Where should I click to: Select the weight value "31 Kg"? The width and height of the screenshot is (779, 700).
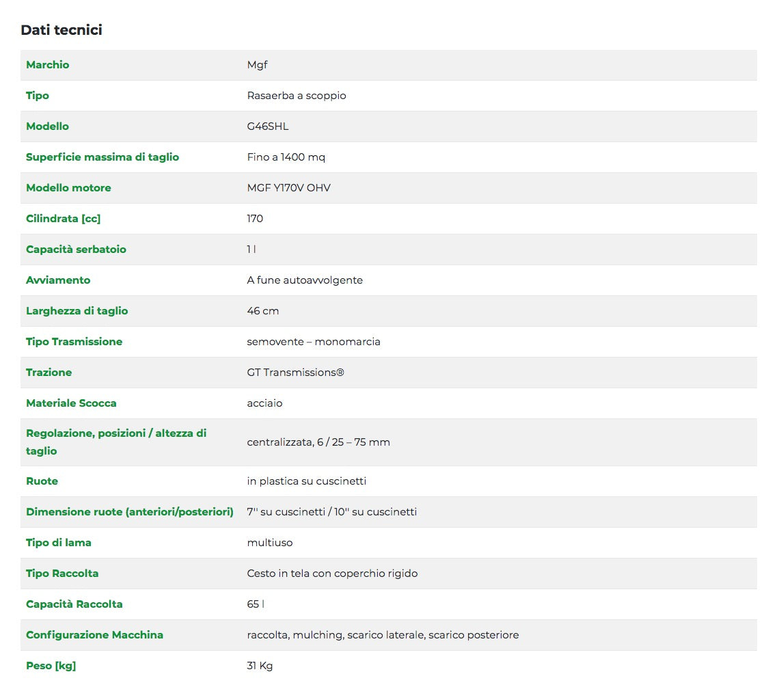click(260, 666)
